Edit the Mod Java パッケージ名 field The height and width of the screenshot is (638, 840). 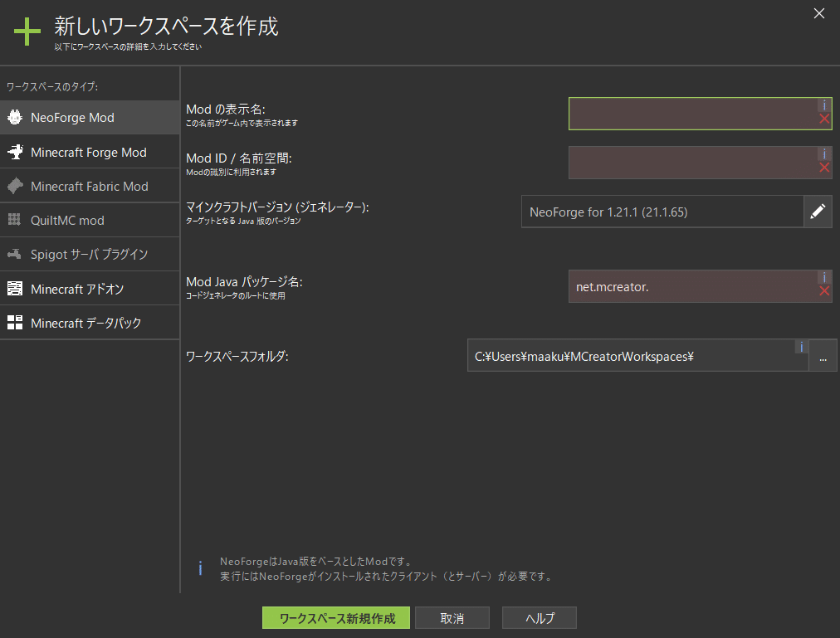pos(701,286)
